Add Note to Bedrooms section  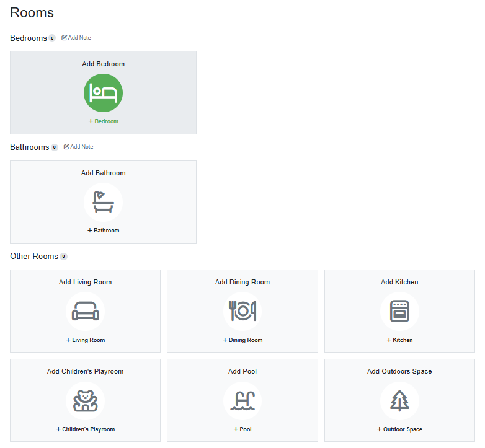pos(76,38)
